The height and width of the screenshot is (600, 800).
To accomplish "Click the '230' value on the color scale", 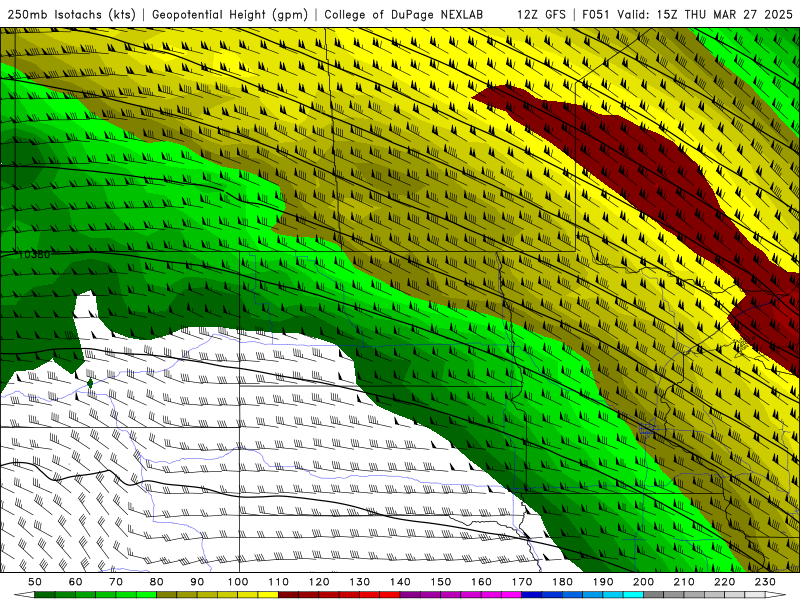I will [x=765, y=582].
